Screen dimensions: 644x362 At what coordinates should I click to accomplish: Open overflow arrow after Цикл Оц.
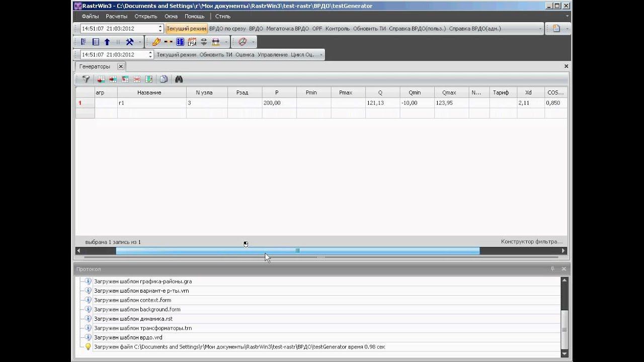pos(321,54)
